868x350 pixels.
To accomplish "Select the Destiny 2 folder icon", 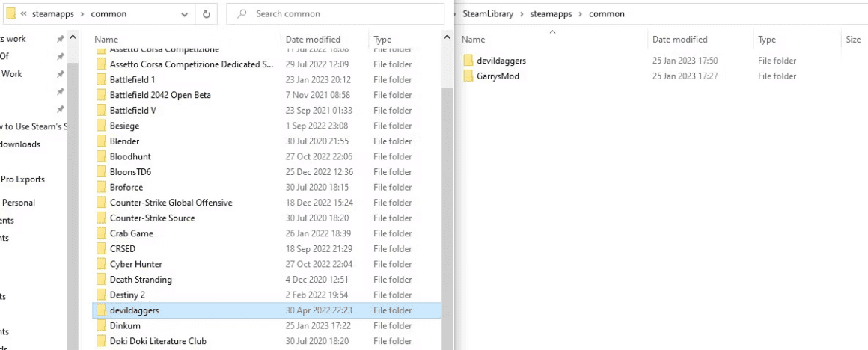I will pos(101,295).
